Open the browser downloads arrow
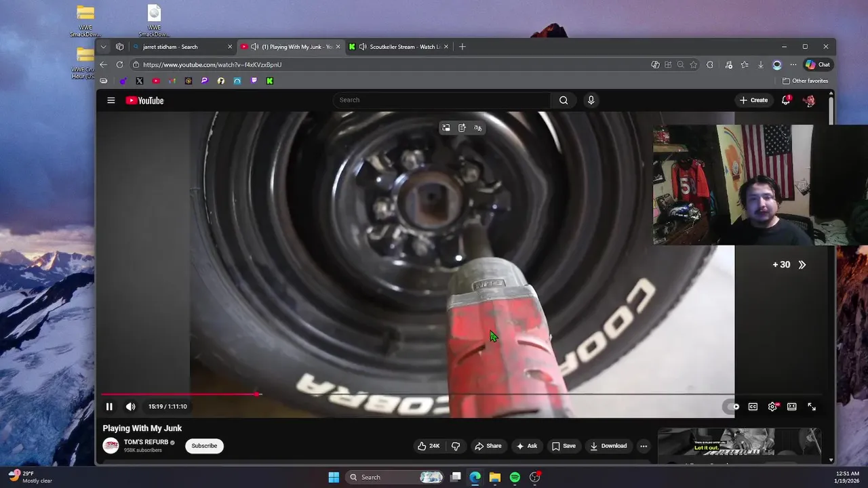 [760, 64]
